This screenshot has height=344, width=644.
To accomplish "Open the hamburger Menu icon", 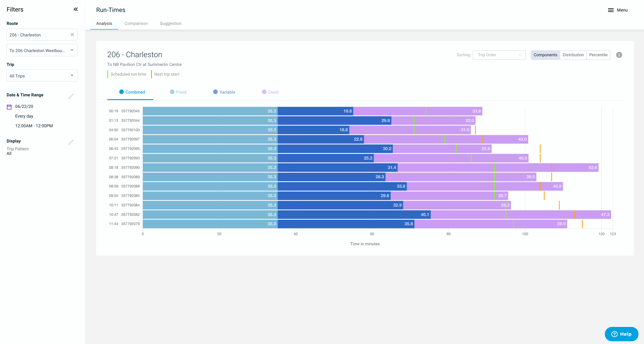I will click(x=610, y=10).
